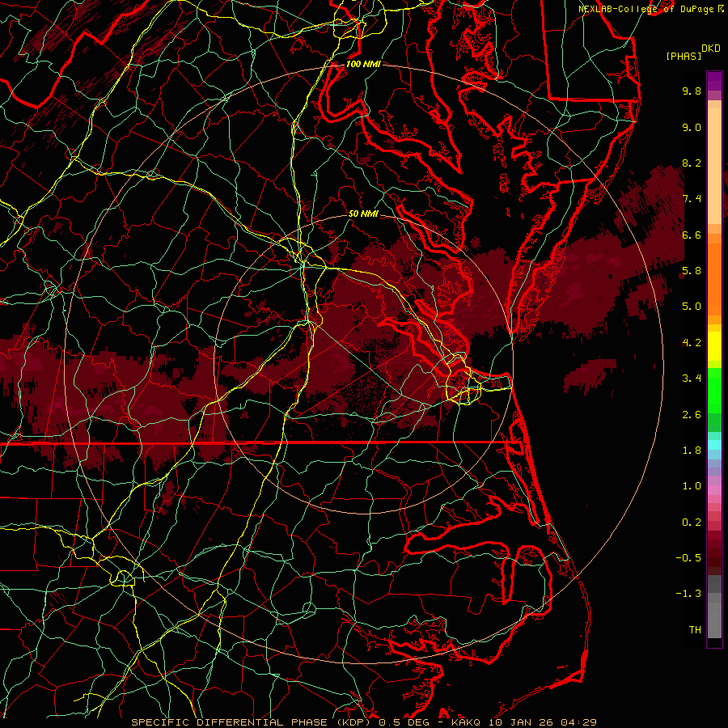Pick the purple swatch at top of color scale

(x=714, y=81)
